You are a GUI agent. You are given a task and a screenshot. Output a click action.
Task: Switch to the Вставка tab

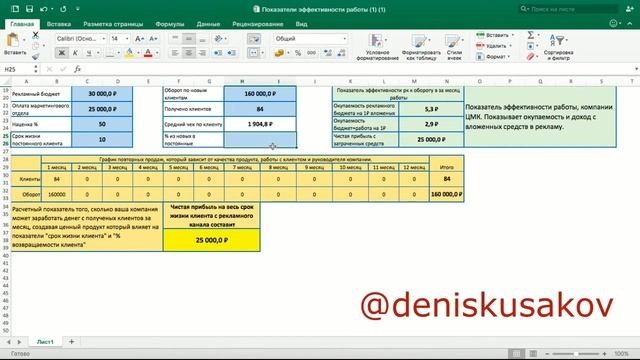[59, 24]
